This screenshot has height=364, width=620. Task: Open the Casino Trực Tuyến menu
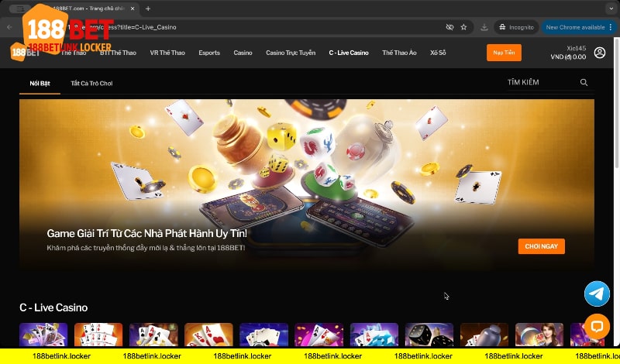pyautogui.click(x=291, y=53)
